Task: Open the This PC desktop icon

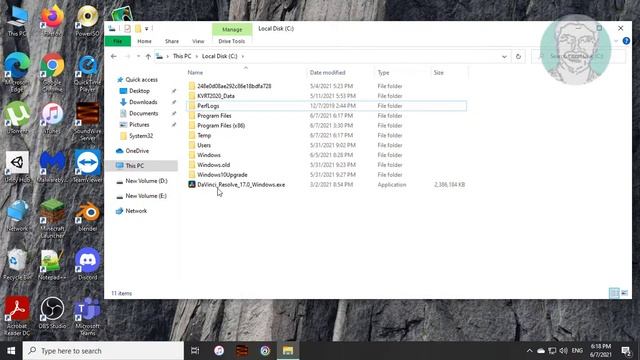Action: [17, 20]
